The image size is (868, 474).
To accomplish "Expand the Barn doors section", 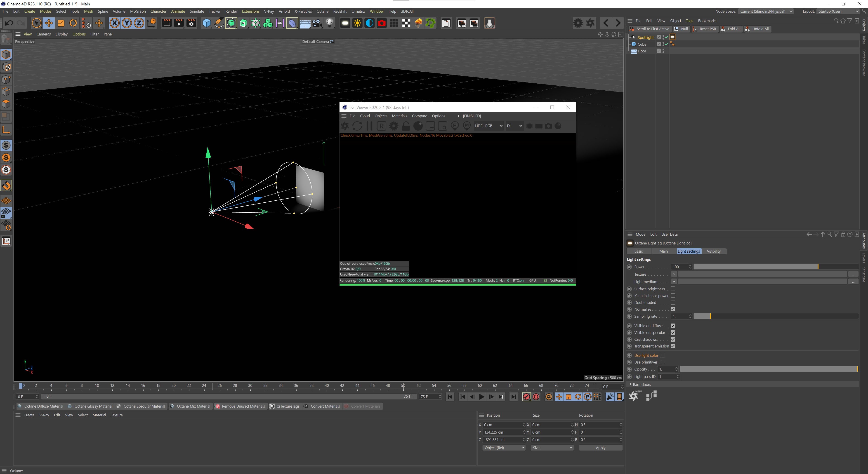I will (x=631, y=384).
